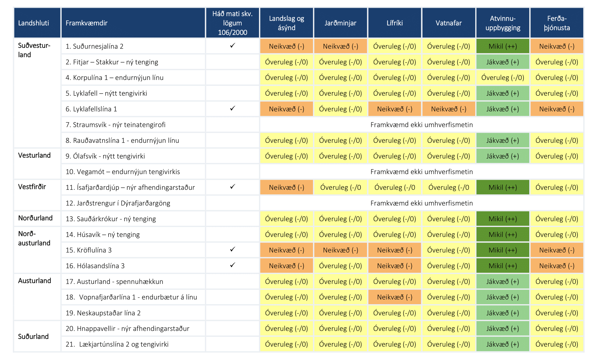This screenshot has height=364, width=600.
Task: Click the Jarðminjar column header
Action: (x=340, y=23)
